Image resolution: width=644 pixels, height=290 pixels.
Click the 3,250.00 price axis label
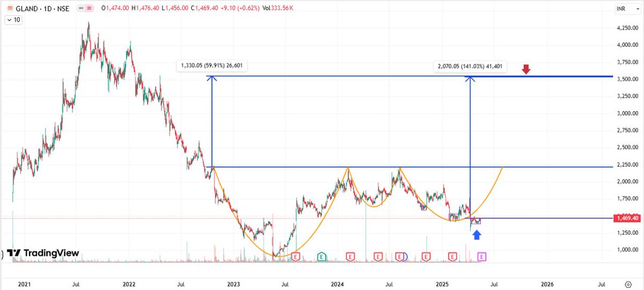[627, 96]
